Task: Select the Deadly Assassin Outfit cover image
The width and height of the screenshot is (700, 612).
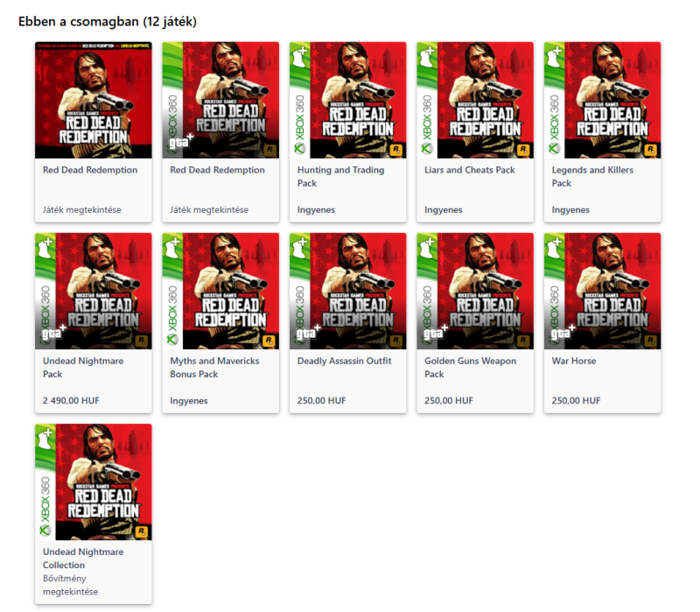Action: pos(347,291)
